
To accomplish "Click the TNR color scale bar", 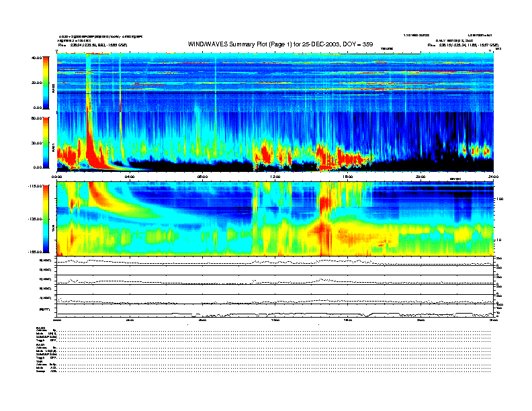I will click(46, 219).
